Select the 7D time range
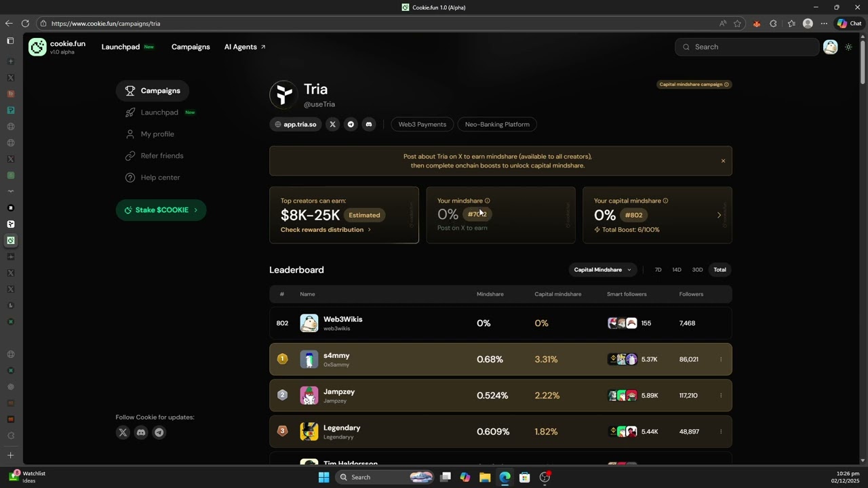The width and height of the screenshot is (868, 488). pyautogui.click(x=658, y=270)
